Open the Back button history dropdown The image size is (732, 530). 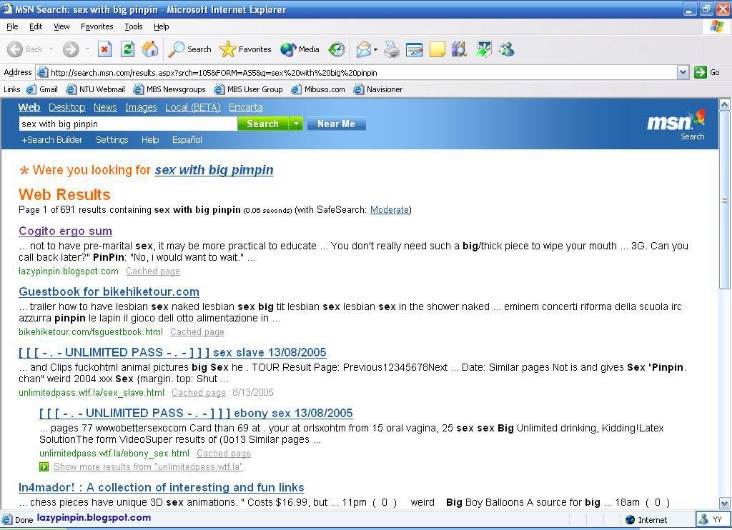pos(51,49)
